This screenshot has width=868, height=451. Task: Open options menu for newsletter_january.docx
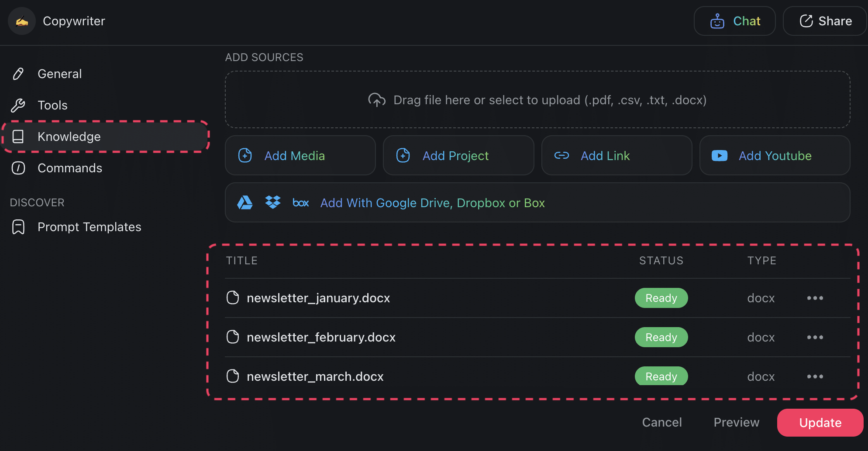[x=815, y=298]
